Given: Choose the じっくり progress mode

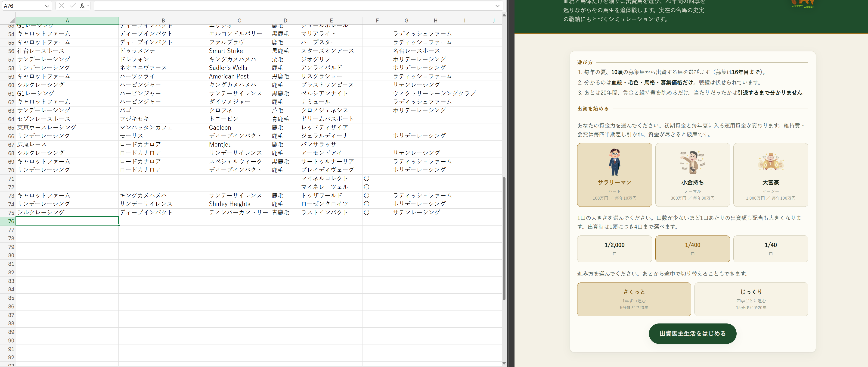Looking at the screenshot, I should pyautogui.click(x=751, y=299).
